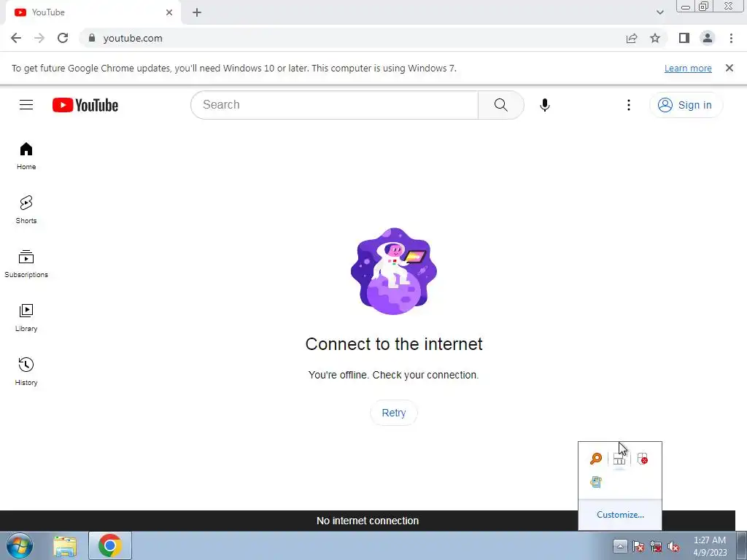Toggle the Chrome side panel
The width and height of the screenshot is (747, 560).
pyautogui.click(x=684, y=38)
